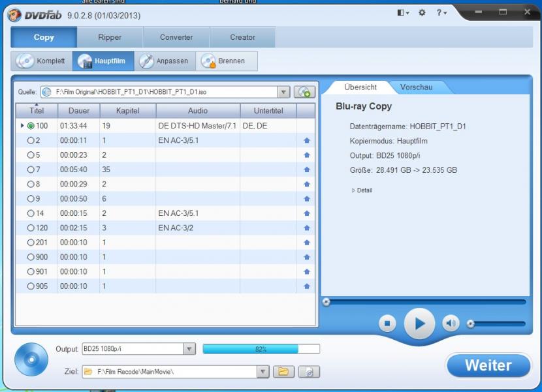The width and height of the screenshot is (542, 392).
Task: Click the Weiter button
Action: 488,365
